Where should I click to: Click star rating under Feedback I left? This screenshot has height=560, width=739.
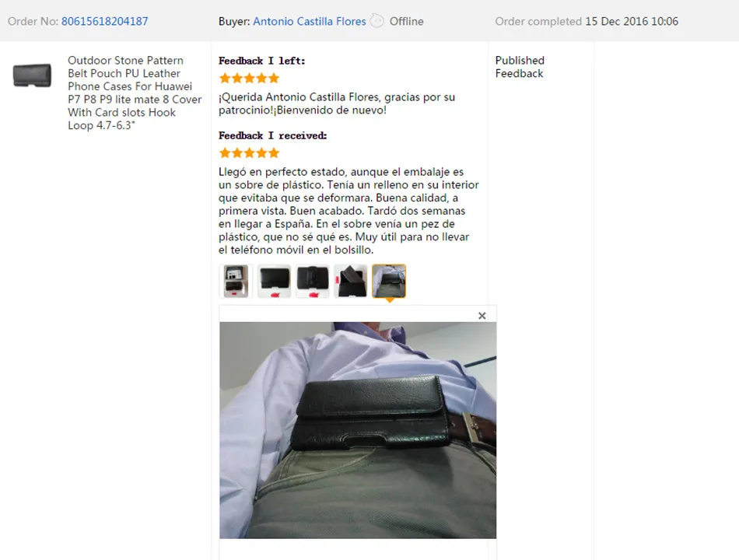click(250, 79)
